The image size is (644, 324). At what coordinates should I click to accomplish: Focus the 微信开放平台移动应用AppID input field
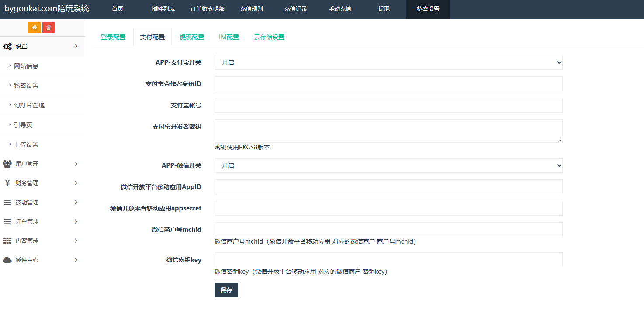point(388,187)
